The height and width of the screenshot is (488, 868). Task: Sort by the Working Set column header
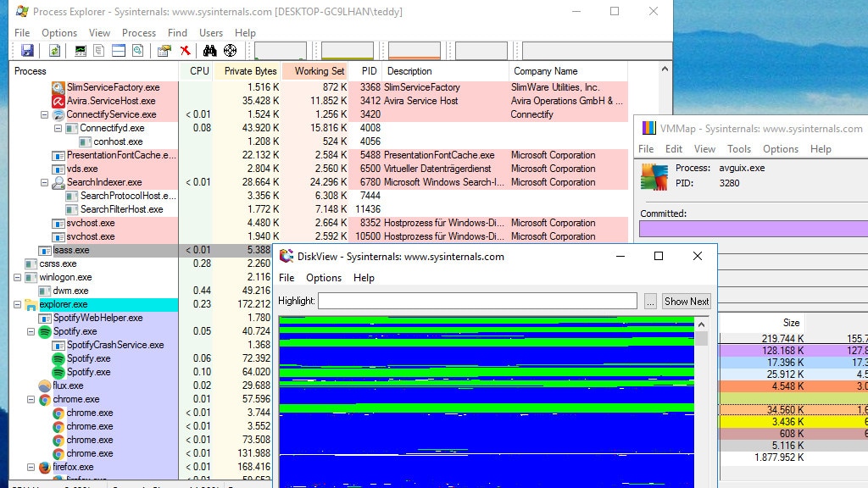[314, 71]
